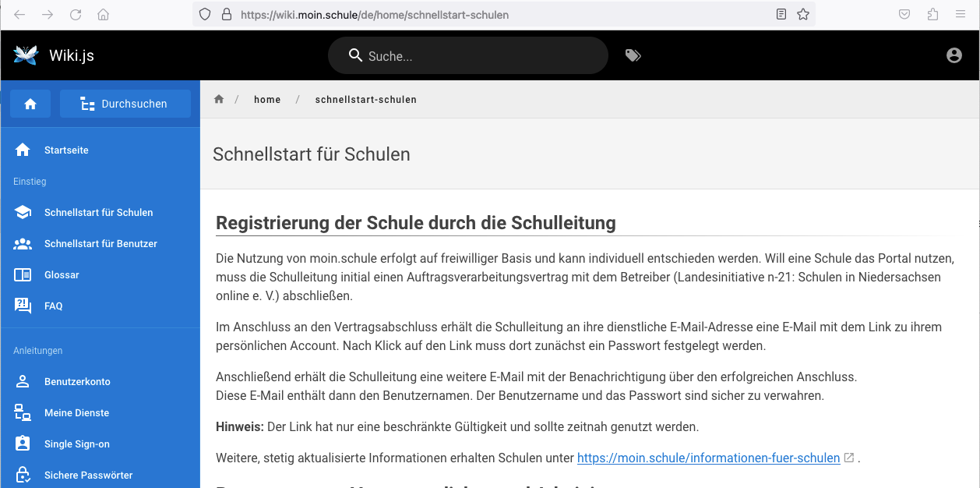Follow the moin.schule informationen-fuer-schulen link

708,458
